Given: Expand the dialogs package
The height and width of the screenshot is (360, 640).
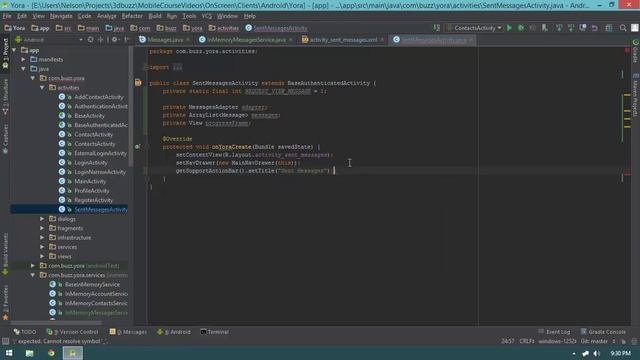Looking at the screenshot, I should [x=42, y=219].
